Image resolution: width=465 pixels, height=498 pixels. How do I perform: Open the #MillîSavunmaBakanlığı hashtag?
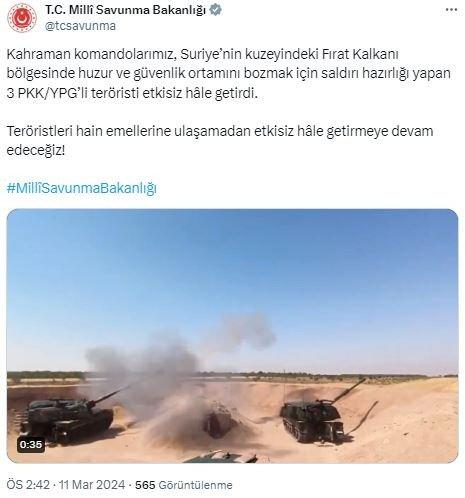(x=82, y=188)
